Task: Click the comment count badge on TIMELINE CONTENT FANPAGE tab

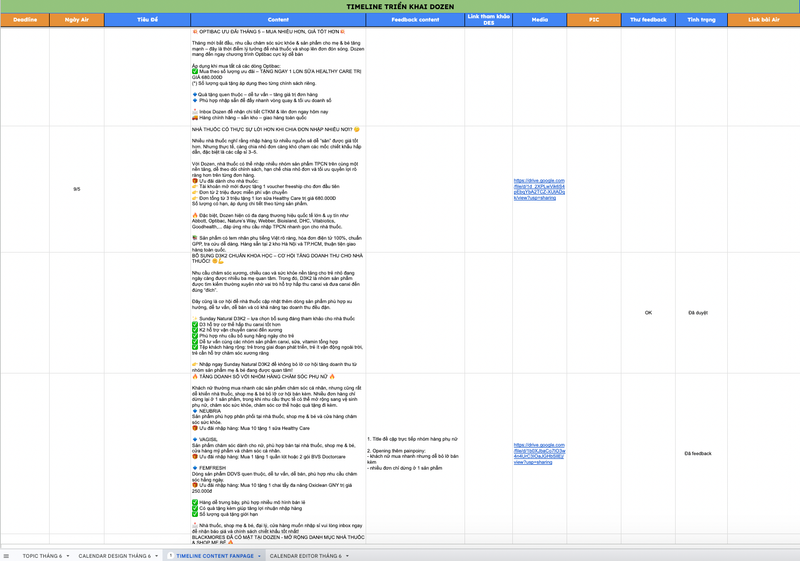Action: coord(171,556)
